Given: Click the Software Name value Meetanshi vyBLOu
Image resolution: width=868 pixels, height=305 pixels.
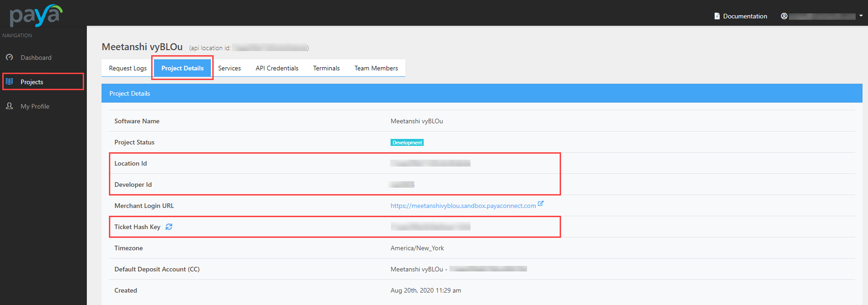Looking at the screenshot, I should point(417,121).
